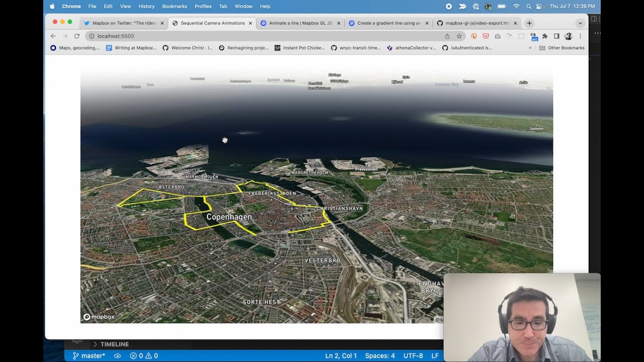
Task: Click the errors and warnings count in VS Code
Action: tap(144, 355)
